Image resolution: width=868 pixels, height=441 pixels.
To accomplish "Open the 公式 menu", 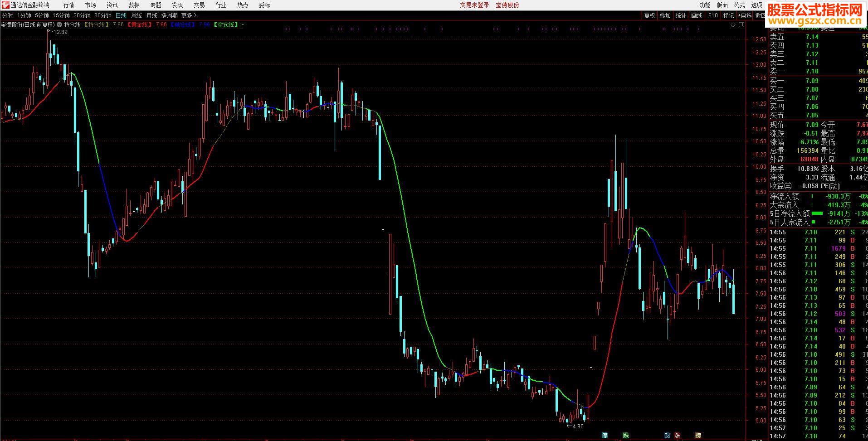I will [740, 5].
